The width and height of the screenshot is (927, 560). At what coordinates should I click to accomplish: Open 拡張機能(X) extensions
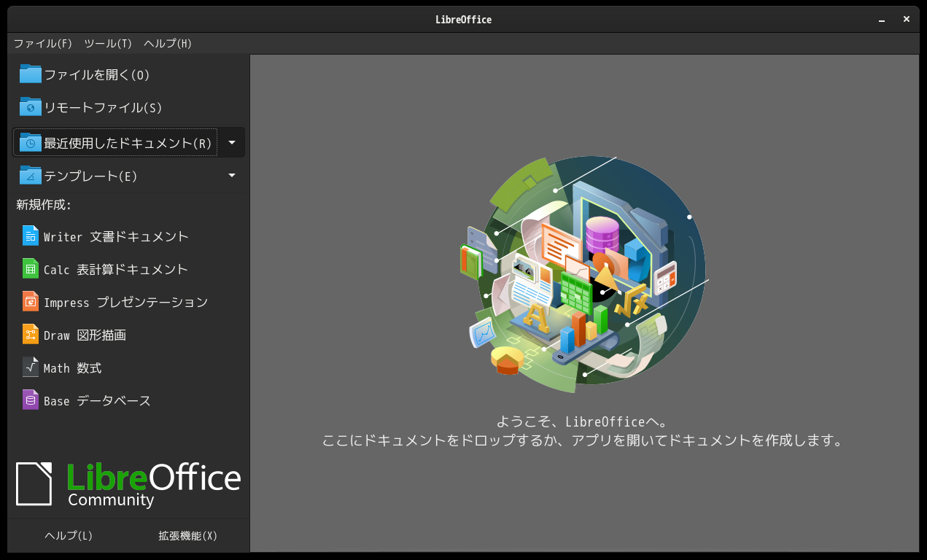(188, 536)
